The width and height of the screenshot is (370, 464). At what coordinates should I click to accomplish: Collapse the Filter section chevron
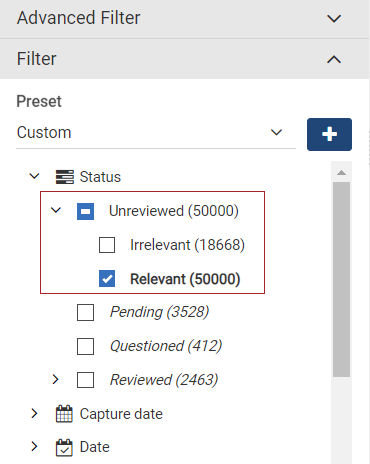pyautogui.click(x=334, y=59)
